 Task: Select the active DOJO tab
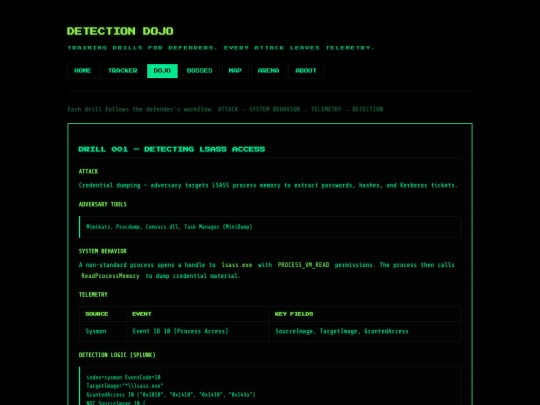click(x=162, y=71)
